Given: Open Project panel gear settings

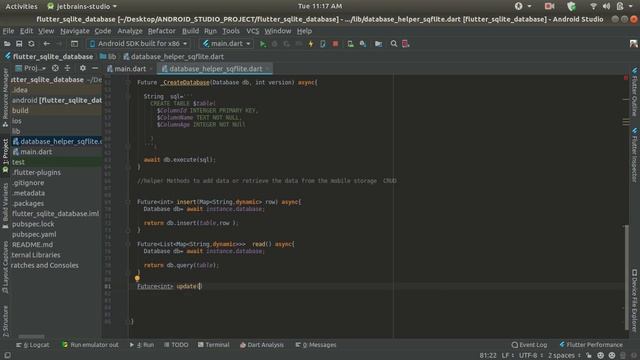Looking at the screenshot, I should click(x=83, y=68).
